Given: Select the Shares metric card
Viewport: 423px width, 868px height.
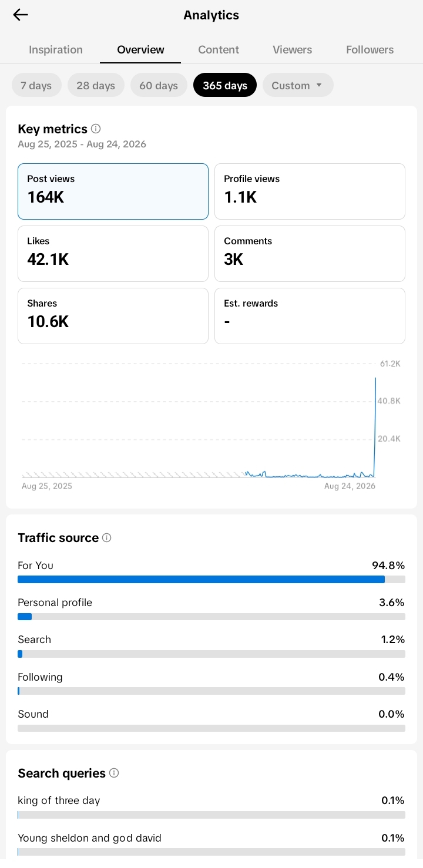Looking at the screenshot, I should point(113,316).
